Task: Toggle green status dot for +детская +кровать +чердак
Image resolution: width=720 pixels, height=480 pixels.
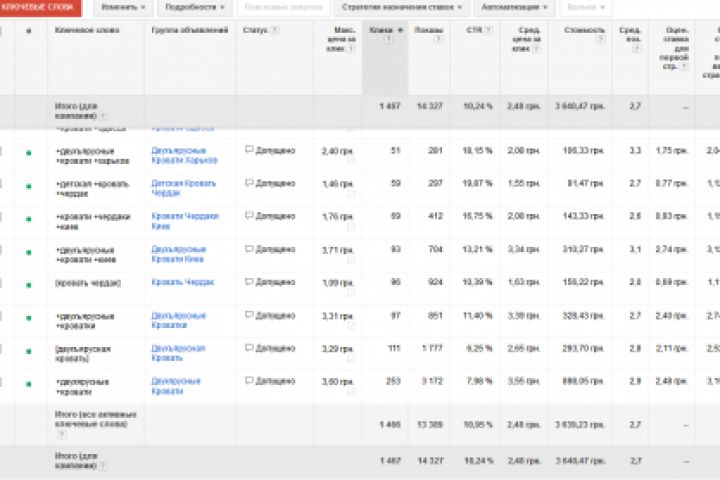Action: (x=29, y=185)
